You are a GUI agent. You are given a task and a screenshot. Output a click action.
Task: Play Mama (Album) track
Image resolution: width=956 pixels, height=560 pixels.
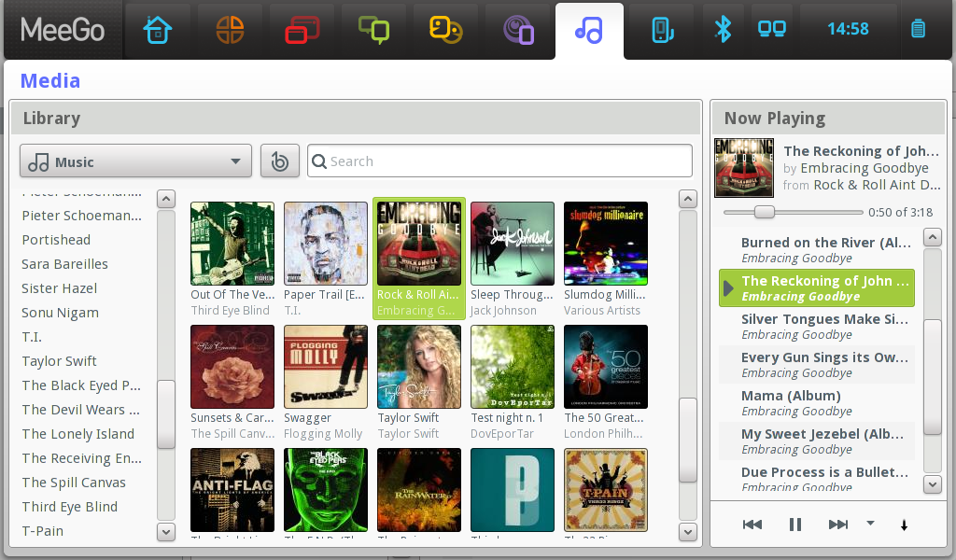coord(817,403)
